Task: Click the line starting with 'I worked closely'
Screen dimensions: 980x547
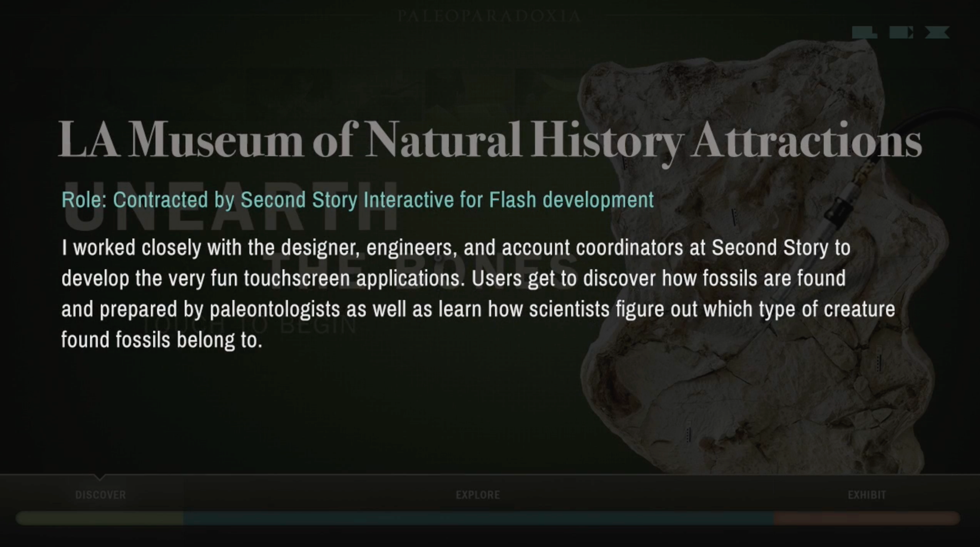Action: (456, 248)
